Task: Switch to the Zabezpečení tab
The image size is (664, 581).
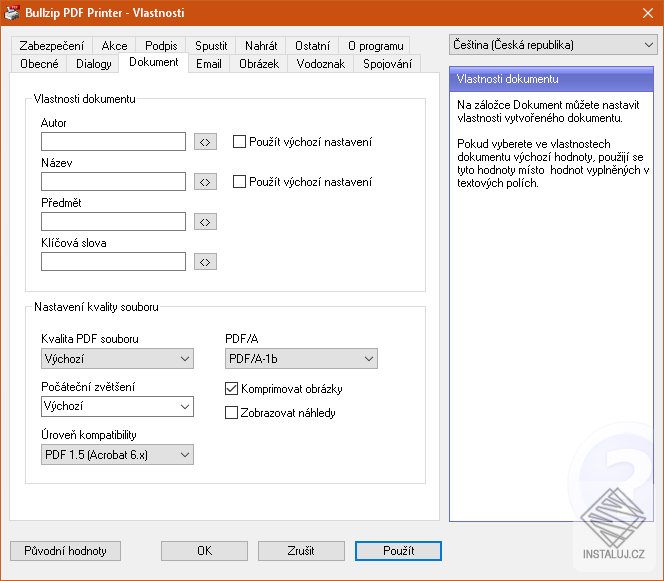Action: tap(52, 46)
